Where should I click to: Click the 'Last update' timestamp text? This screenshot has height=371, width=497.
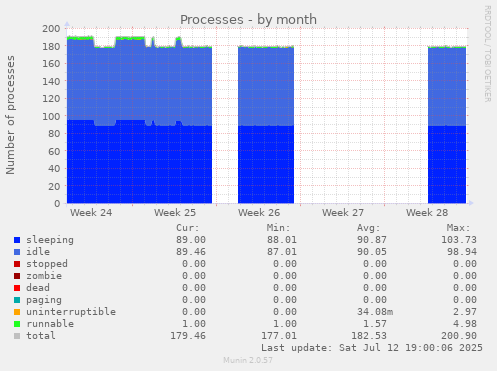coord(372,348)
